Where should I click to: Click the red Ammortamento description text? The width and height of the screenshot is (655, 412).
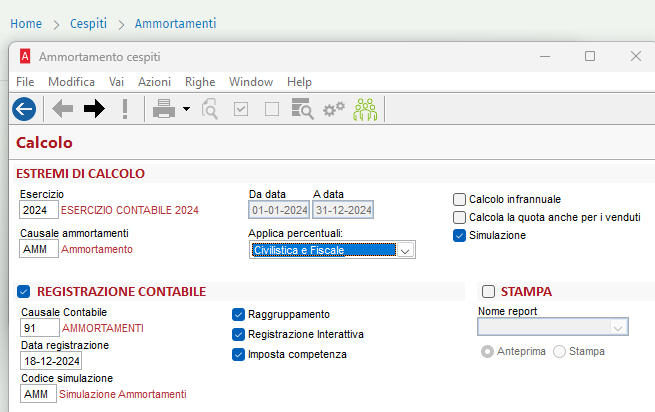click(x=97, y=249)
